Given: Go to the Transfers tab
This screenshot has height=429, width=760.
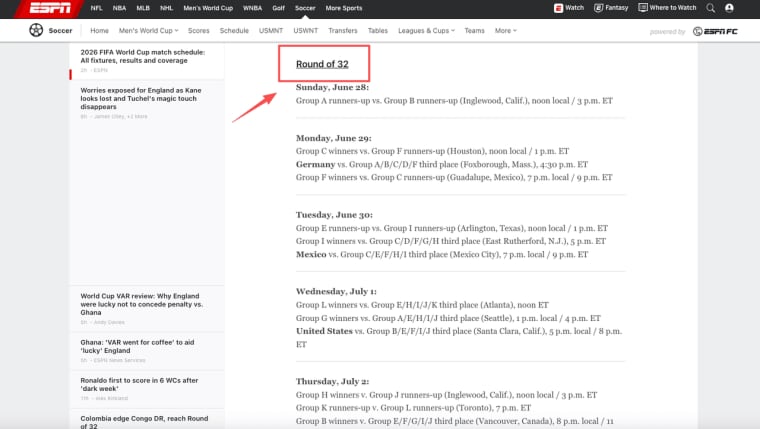Looking at the screenshot, I should [343, 31].
